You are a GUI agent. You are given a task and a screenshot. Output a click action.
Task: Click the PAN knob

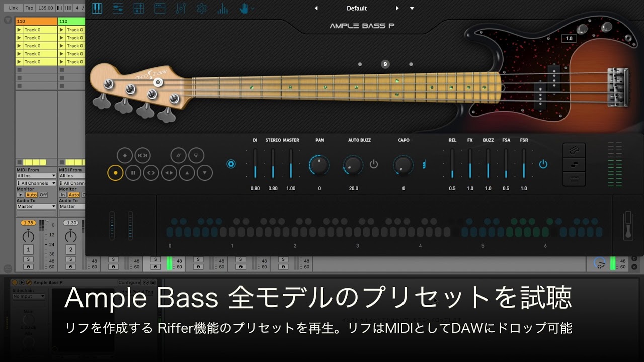click(319, 164)
